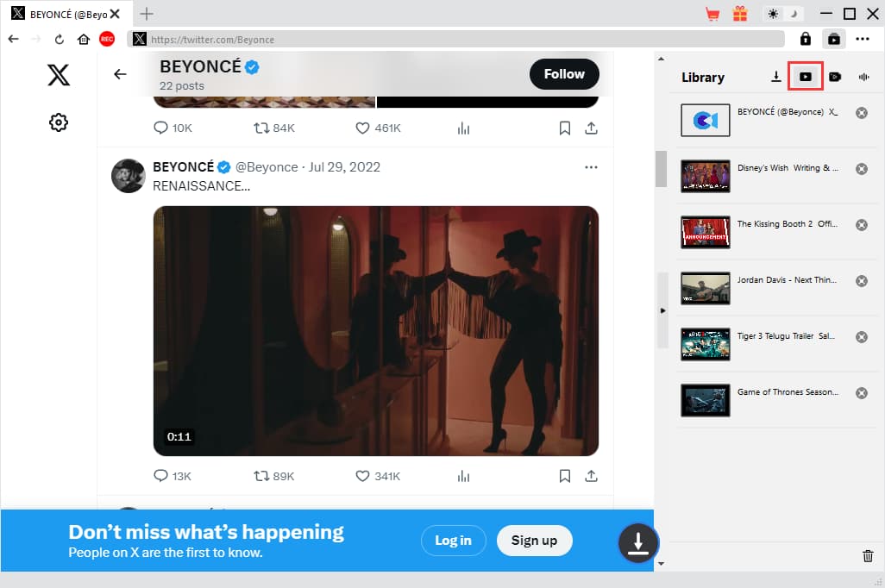Bookmark the RENAISSANCE post
Image resolution: width=885 pixels, height=588 pixels.
coord(564,476)
